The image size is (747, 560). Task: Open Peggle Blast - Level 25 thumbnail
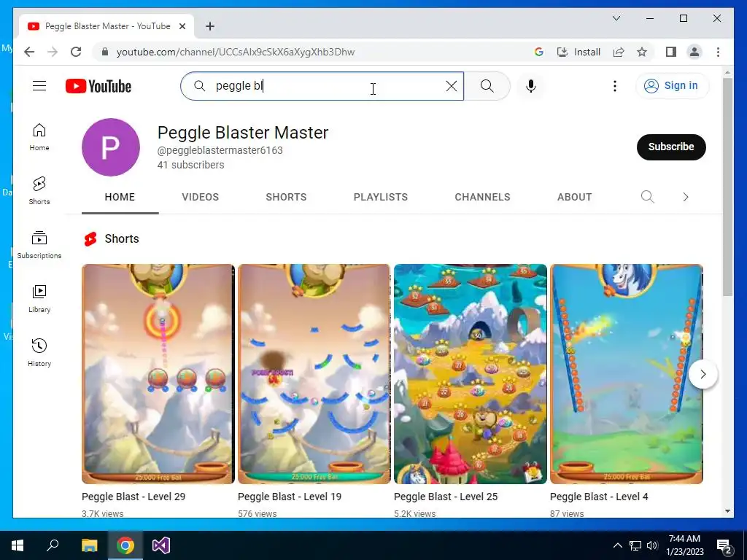[471, 374]
